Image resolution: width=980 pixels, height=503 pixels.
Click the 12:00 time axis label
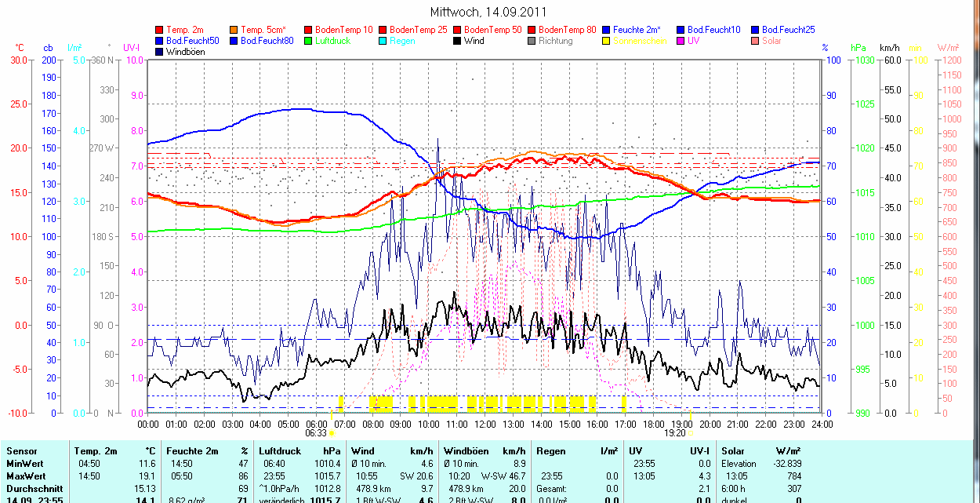485,424
